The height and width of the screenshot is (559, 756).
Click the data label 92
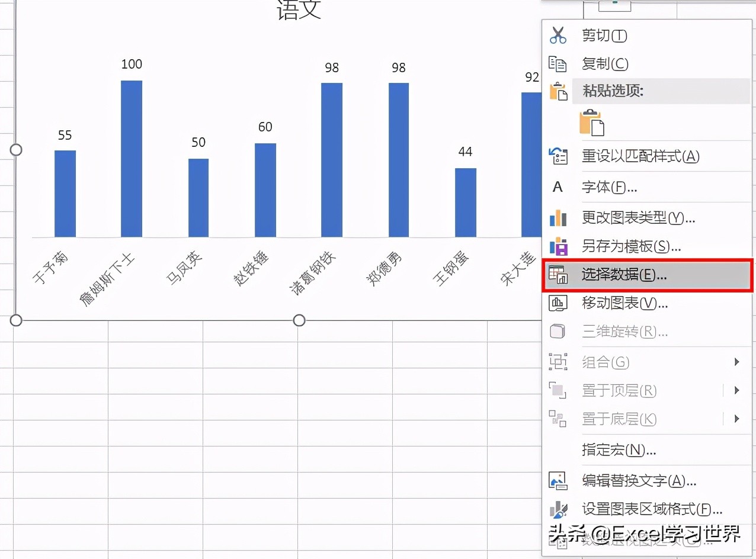pos(532,78)
